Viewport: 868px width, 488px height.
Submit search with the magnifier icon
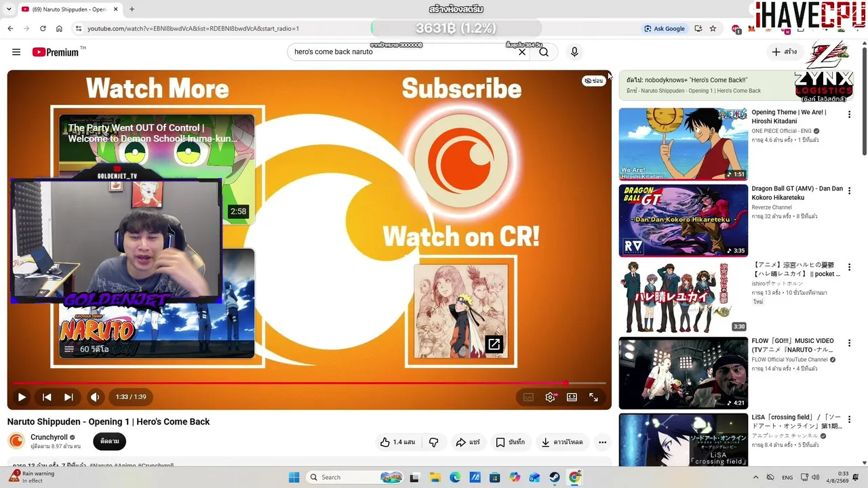pyautogui.click(x=544, y=52)
